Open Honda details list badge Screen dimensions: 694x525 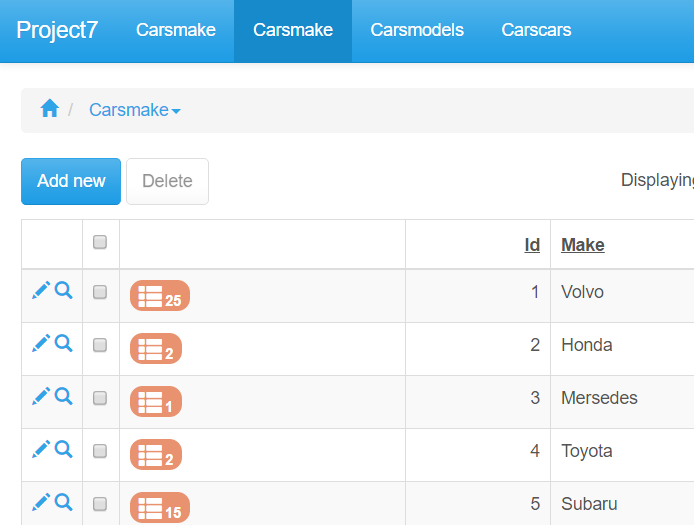pos(156,348)
